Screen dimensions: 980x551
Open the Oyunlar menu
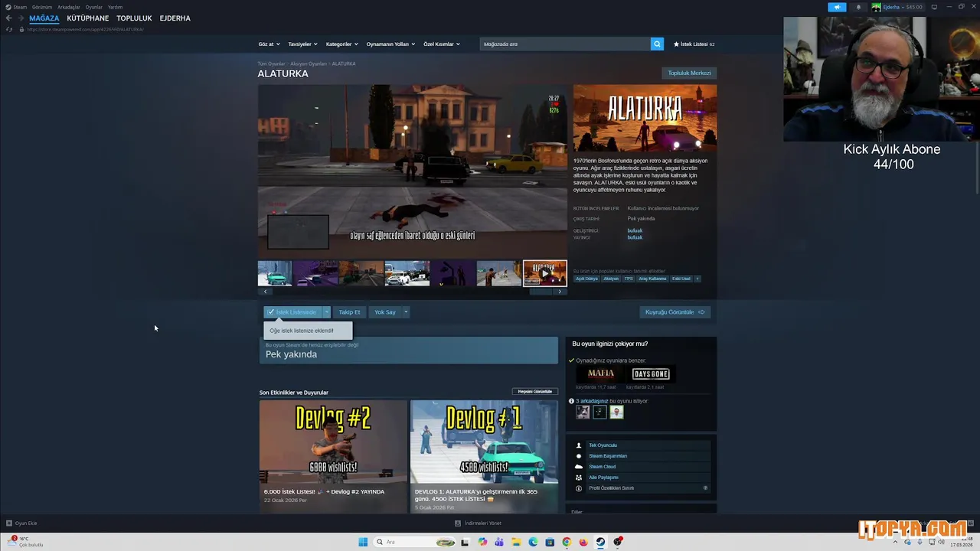click(94, 7)
